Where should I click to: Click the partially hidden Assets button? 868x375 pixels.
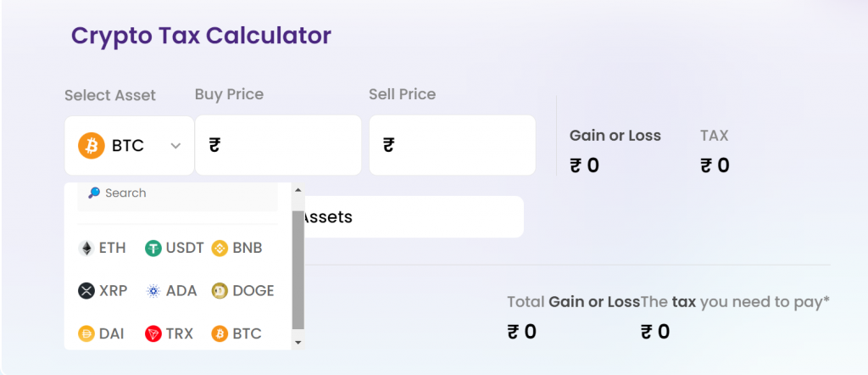tap(414, 216)
